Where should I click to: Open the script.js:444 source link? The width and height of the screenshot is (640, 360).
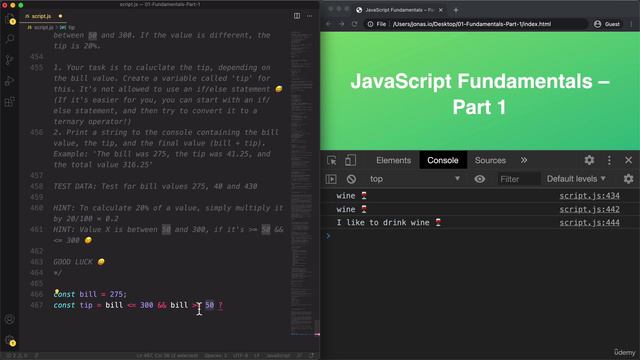click(x=589, y=223)
